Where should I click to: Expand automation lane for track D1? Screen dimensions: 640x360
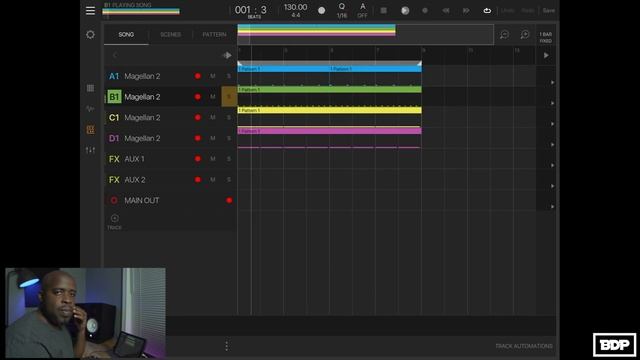pyautogui.click(x=552, y=144)
